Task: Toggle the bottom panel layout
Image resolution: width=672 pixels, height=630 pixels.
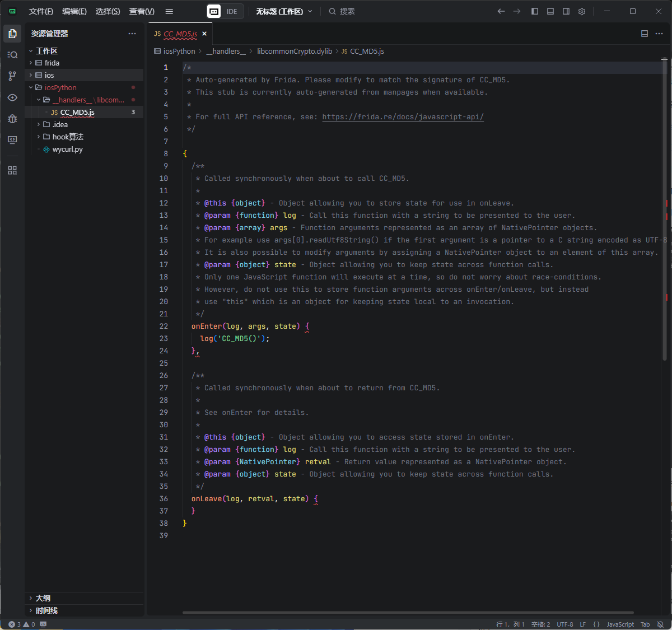Action: click(x=550, y=11)
